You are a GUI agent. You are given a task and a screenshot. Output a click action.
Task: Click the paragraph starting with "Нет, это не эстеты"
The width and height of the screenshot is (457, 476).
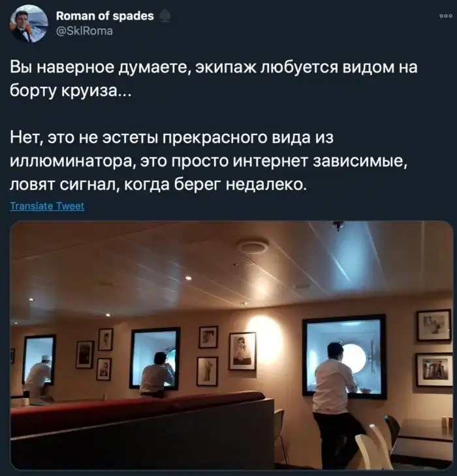tap(208, 161)
